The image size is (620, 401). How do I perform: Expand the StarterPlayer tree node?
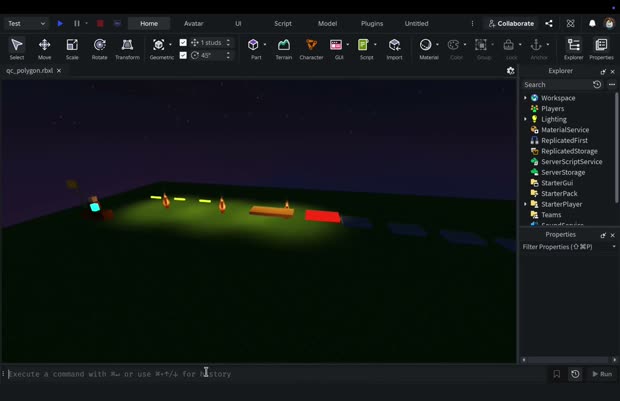click(x=525, y=204)
